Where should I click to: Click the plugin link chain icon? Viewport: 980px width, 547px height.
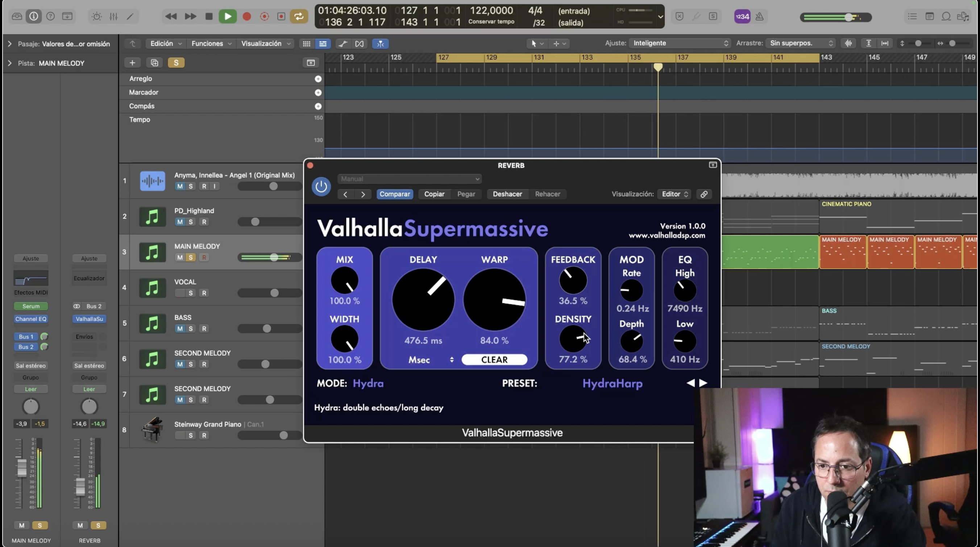(704, 194)
